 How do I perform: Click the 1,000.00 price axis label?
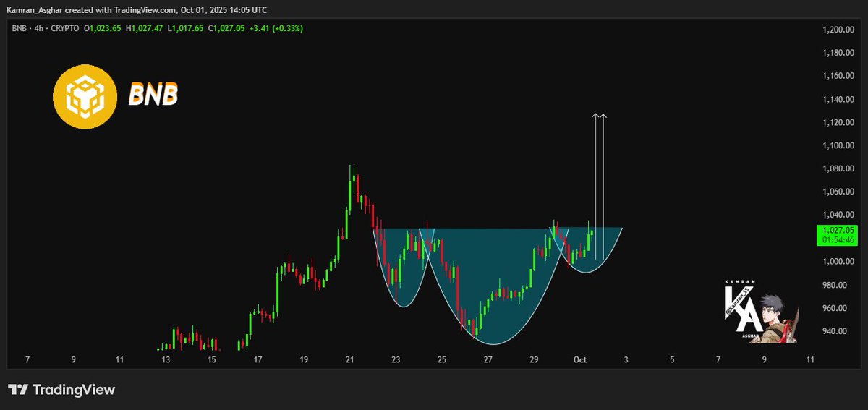click(x=839, y=262)
